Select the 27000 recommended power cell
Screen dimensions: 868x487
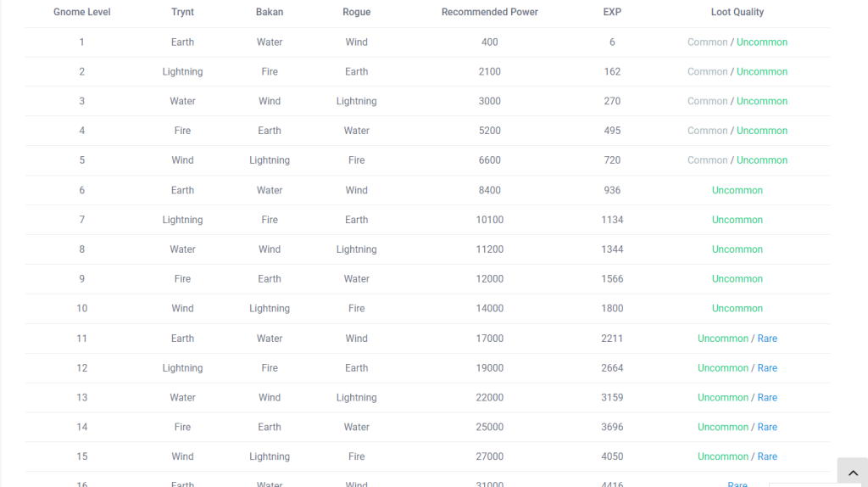tap(489, 456)
